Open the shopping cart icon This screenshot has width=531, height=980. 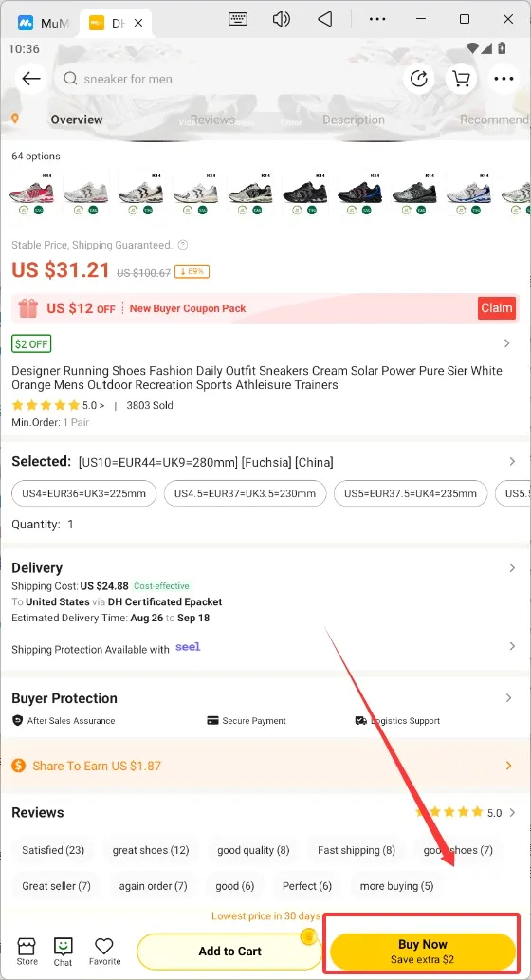[461, 79]
